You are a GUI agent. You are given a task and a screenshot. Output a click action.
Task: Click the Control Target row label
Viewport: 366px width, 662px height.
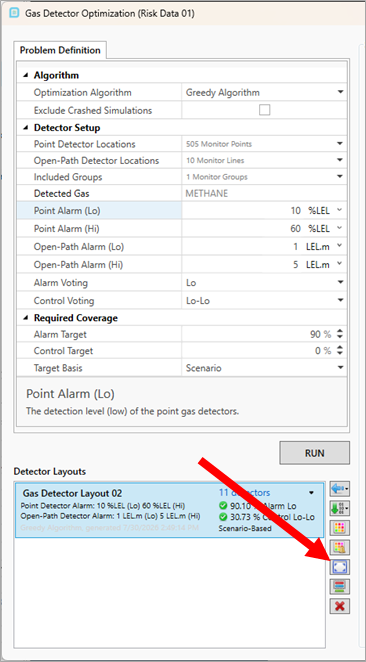click(63, 351)
